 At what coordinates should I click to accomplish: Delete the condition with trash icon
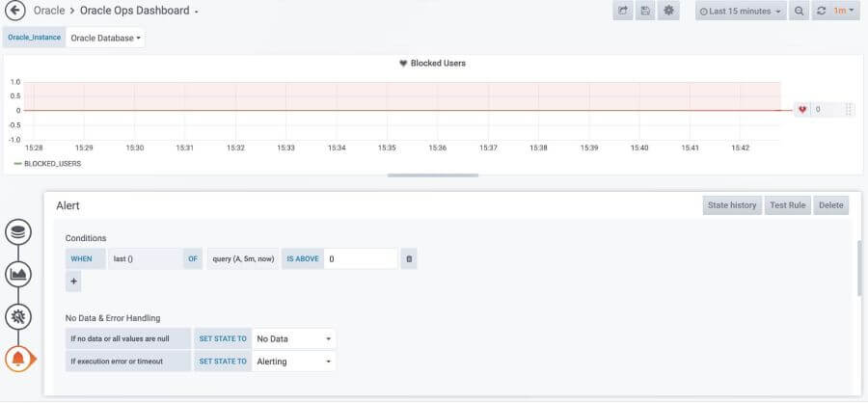coord(409,258)
